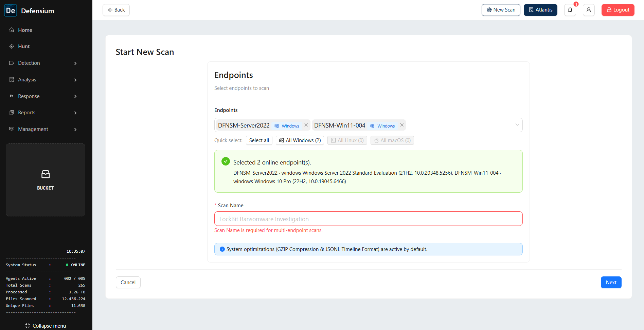
Task: Open the notifications bell
Action: coord(570,10)
